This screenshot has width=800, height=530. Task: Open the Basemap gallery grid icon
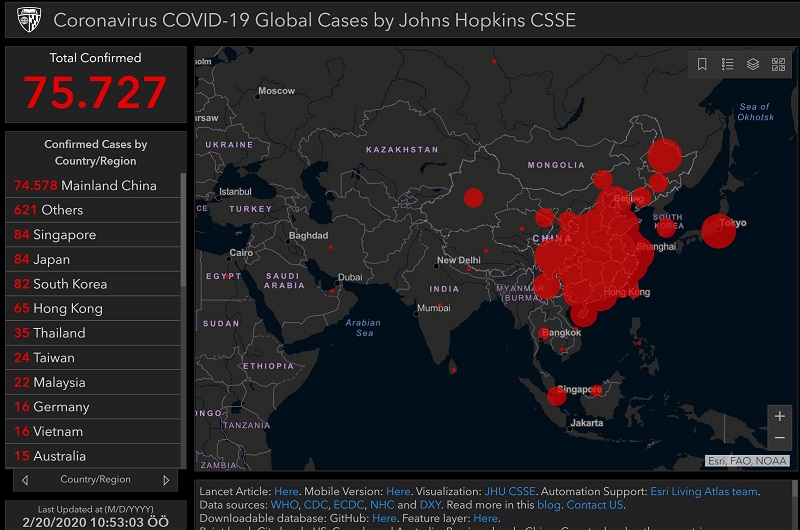(778, 64)
